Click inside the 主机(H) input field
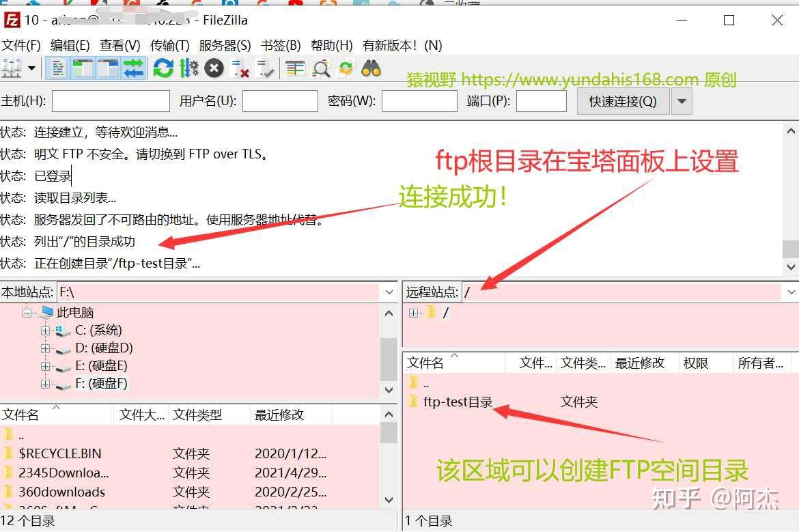799x532 pixels. [x=109, y=100]
